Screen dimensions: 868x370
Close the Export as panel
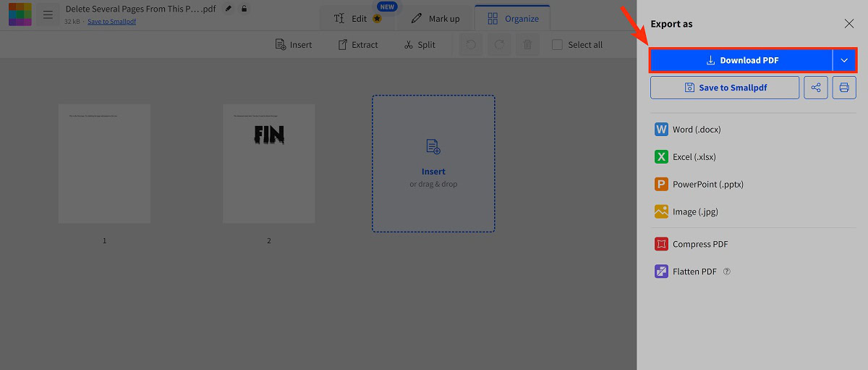pos(849,24)
